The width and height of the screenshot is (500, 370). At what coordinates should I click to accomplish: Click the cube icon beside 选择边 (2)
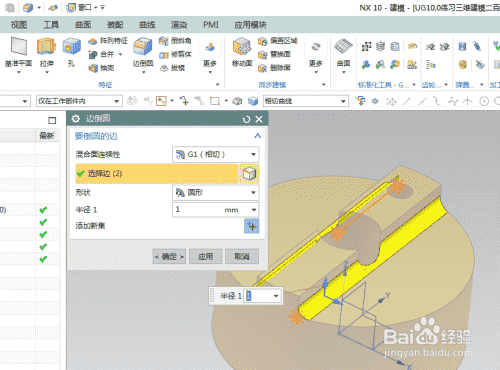tap(249, 174)
